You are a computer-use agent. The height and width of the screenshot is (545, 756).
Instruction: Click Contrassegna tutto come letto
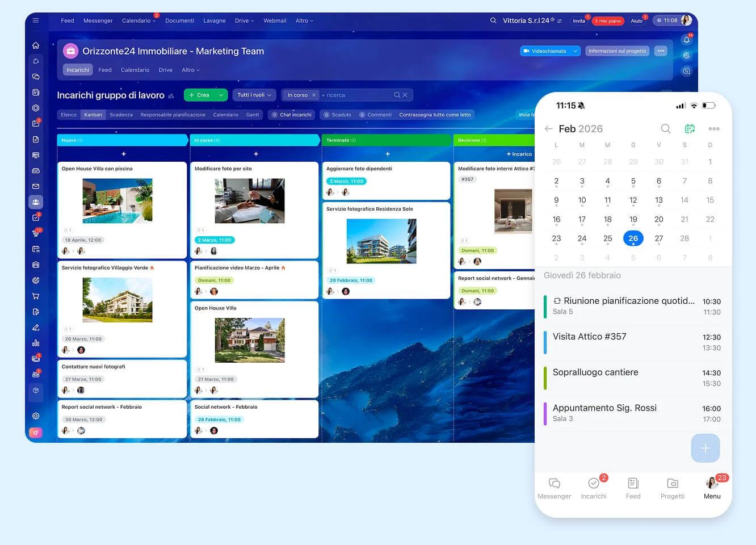435,115
